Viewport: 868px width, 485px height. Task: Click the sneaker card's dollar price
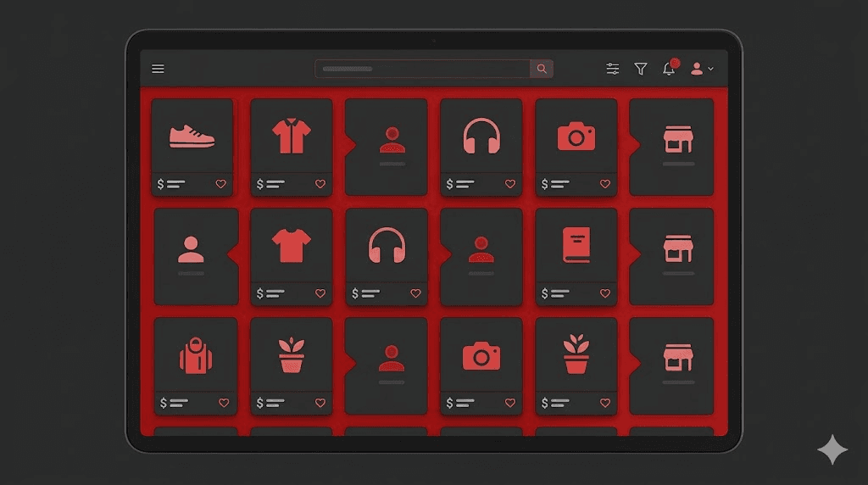171,184
